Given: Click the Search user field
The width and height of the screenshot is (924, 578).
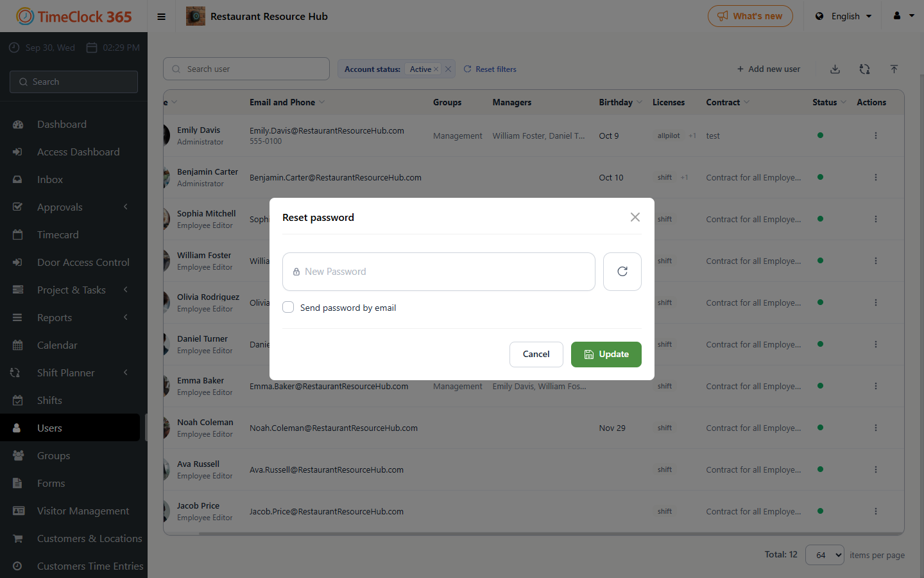Looking at the screenshot, I should coord(246,69).
